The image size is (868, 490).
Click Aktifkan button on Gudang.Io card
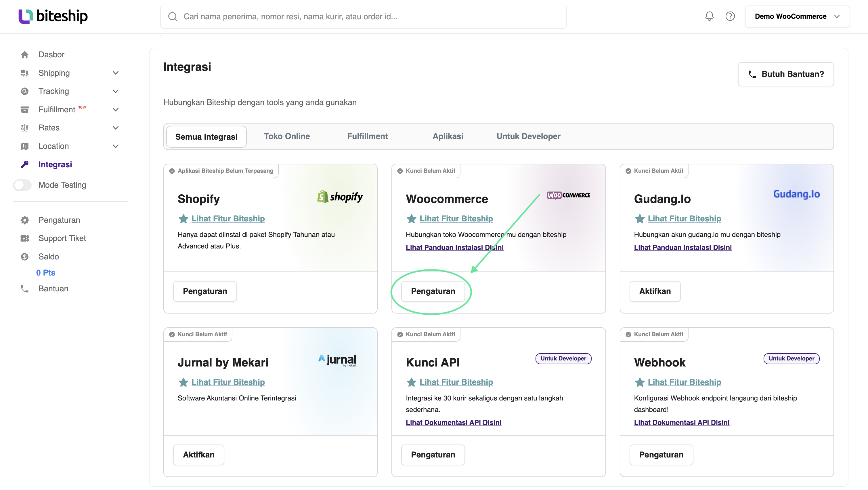655,291
